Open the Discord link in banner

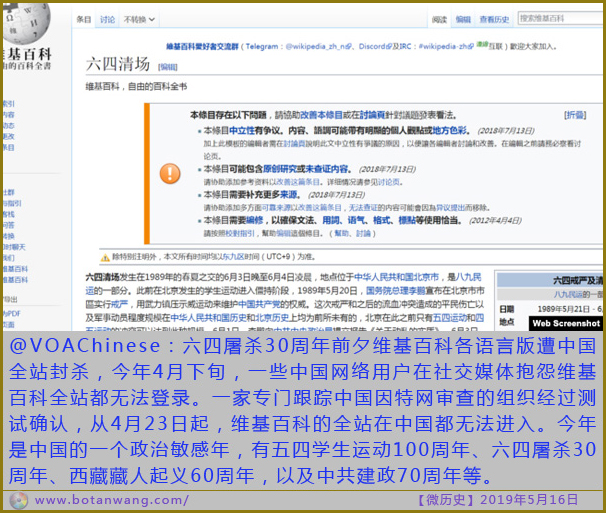(375, 46)
